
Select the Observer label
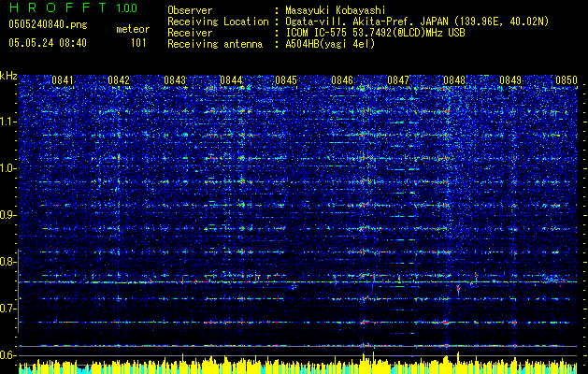click(x=190, y=10)
